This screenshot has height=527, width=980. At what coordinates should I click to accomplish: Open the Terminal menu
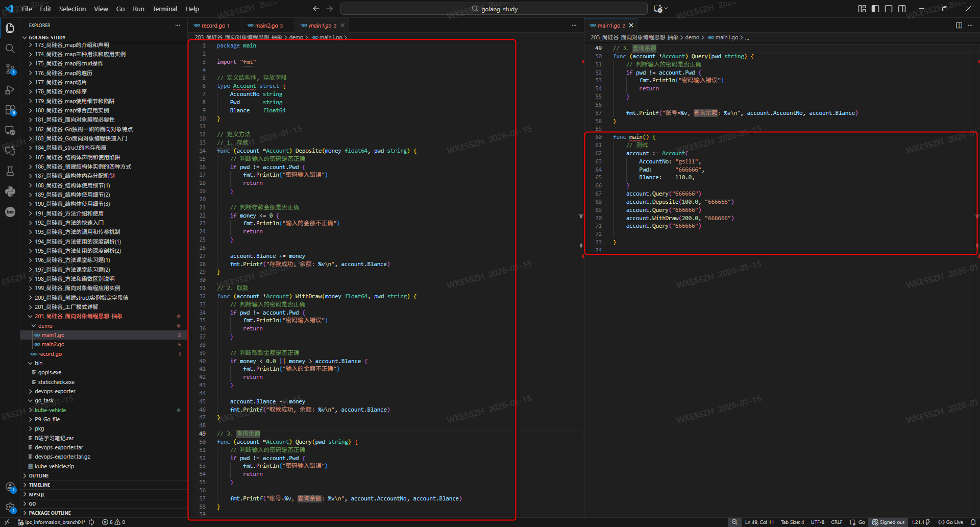tap(164, 9)
